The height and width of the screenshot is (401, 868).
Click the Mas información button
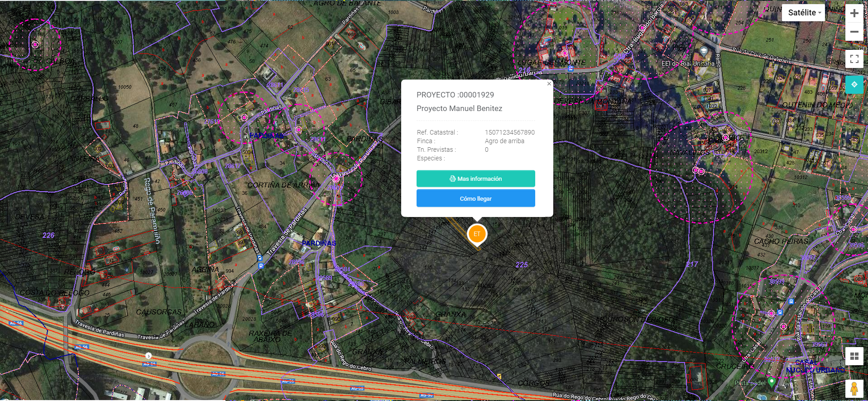click(475, 179)
